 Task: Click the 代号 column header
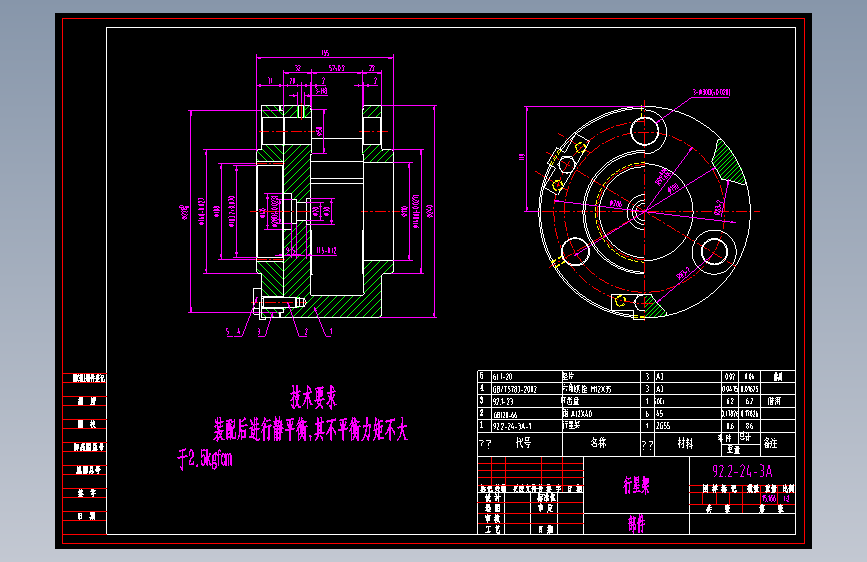[523, 443]
